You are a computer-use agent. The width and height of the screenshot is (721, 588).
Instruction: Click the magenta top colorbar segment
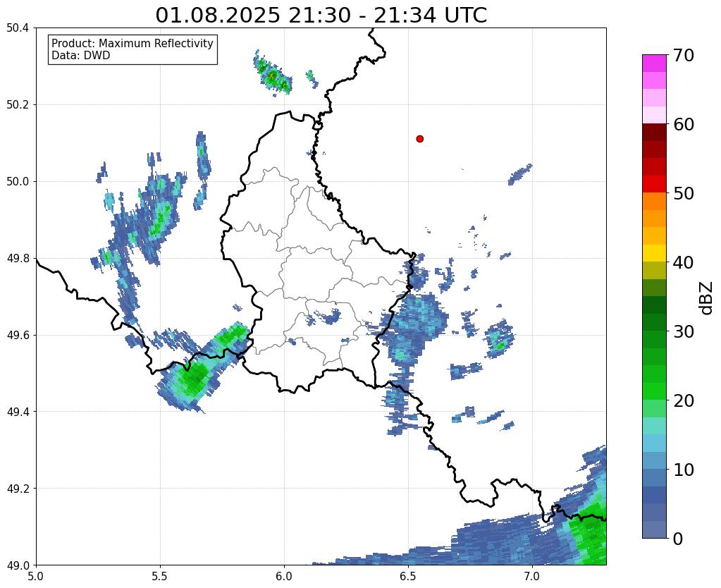click(x=654, y=63)
